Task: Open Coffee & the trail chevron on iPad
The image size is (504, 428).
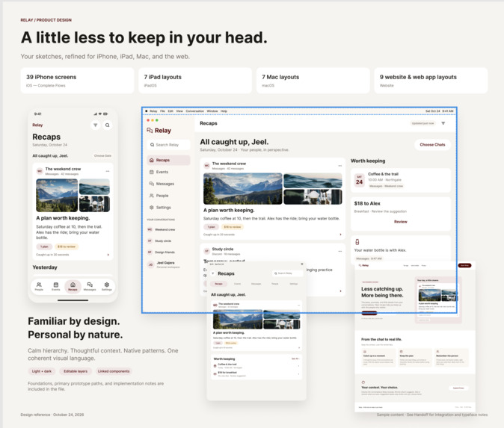Action: tap(298, 366)
